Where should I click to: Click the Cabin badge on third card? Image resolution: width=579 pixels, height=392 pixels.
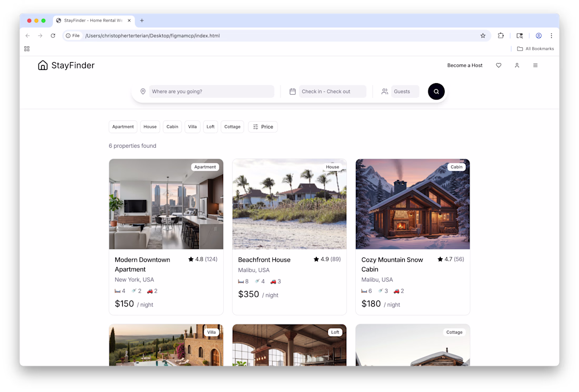(x=456, y=167)
